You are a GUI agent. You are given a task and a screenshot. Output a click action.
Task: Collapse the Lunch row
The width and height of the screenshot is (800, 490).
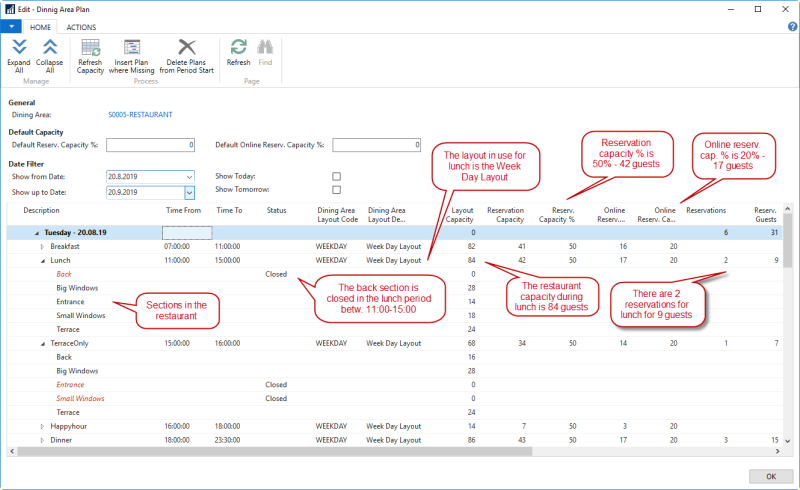coord(42,260)
